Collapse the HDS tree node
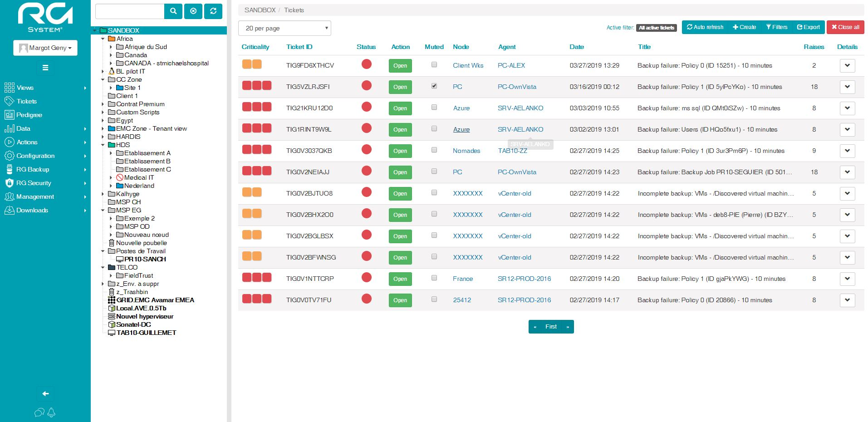Viewport: 868px width, 422px height. pyautogui.click(x=103, y=145)
